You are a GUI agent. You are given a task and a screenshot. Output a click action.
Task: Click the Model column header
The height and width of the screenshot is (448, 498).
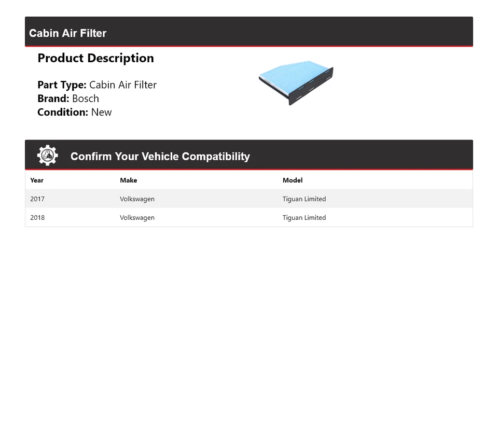pos(293,180)
